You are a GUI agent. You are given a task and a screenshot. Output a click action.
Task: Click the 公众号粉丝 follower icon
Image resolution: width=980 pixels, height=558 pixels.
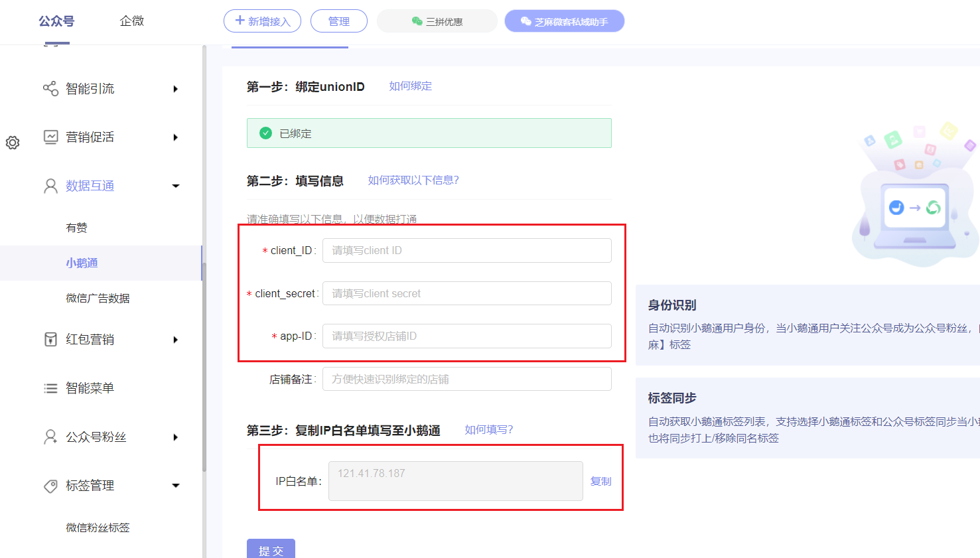click(x=50, y=437)
